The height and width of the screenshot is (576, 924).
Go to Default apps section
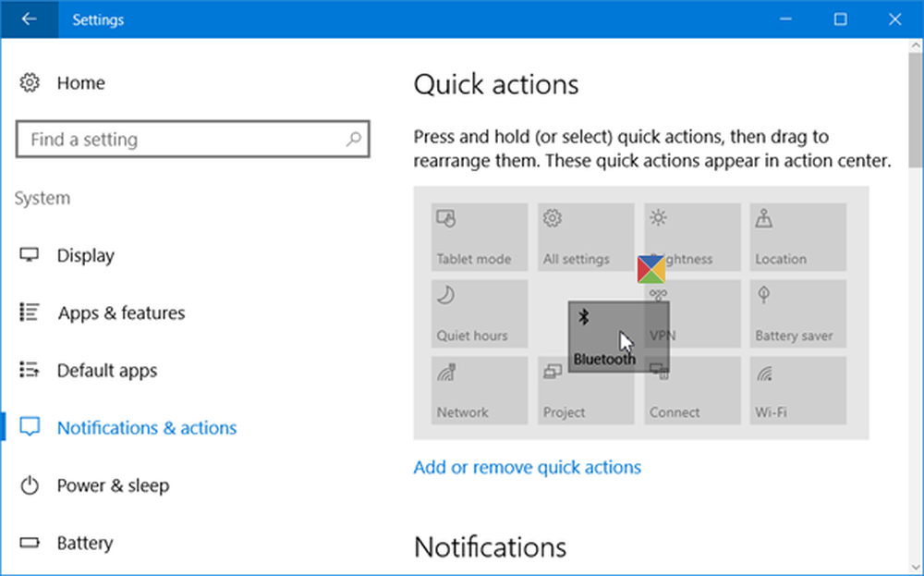click(x=107, y=371)
